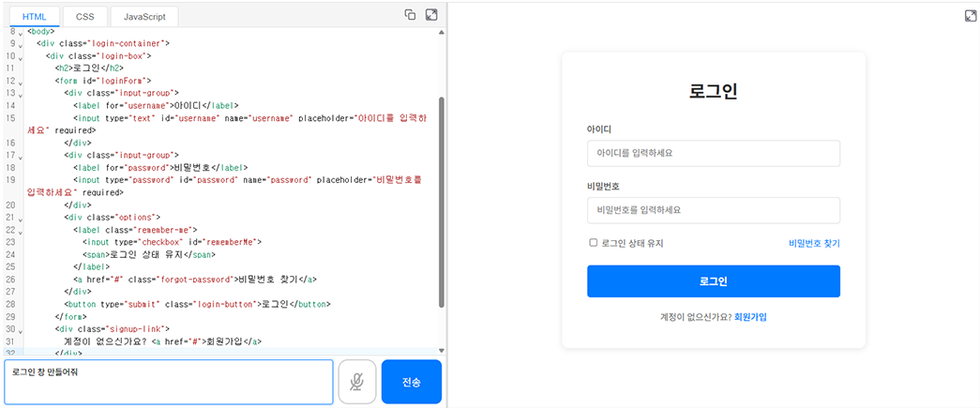The height and width of the screenshot is (409, 980).
Task: Expand the code editor to fullscreen
Action: (431, 15)
